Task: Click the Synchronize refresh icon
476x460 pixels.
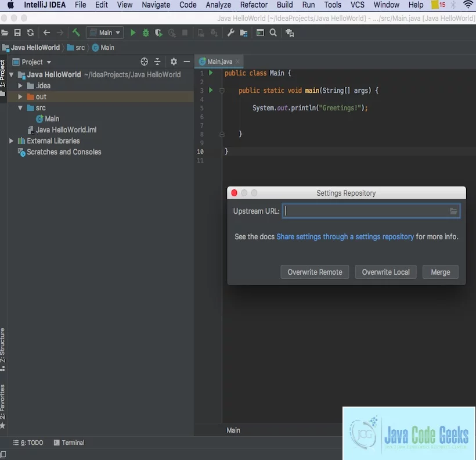Action: (x=30, y=33)
